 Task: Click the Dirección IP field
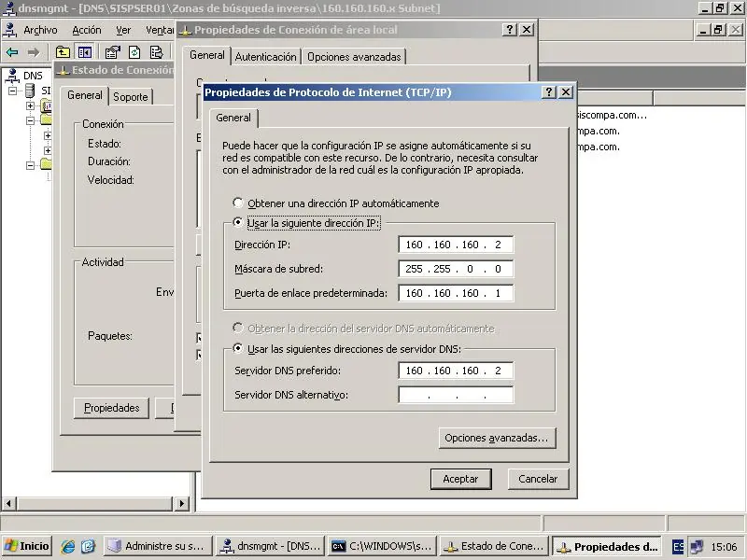pyautogui.click(x=456, y=245)
